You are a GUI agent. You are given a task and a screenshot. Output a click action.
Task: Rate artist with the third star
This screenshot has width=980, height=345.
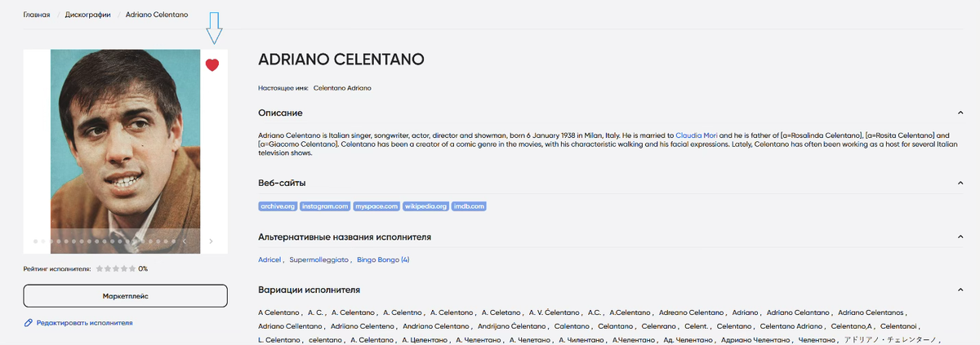click(x=116, y=268)
